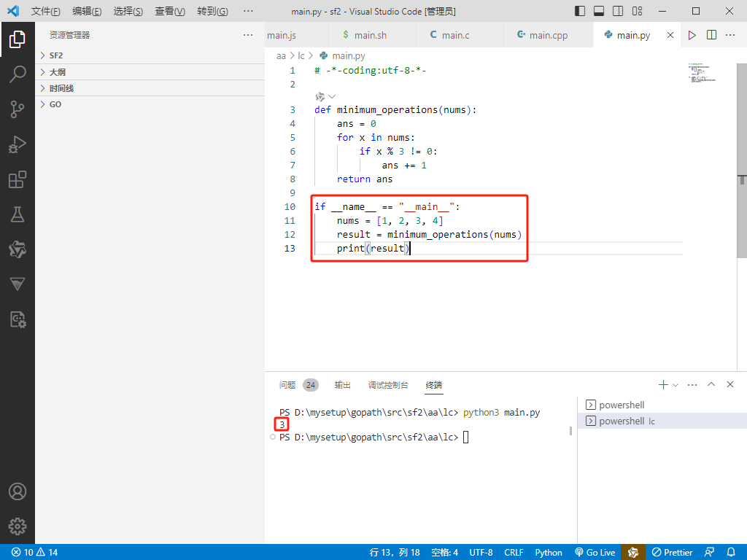The width and height of the screenshot is (747, 560).
Task: Click the terminal panel's scrollbar thumb
Action: [x=570, y=431]
